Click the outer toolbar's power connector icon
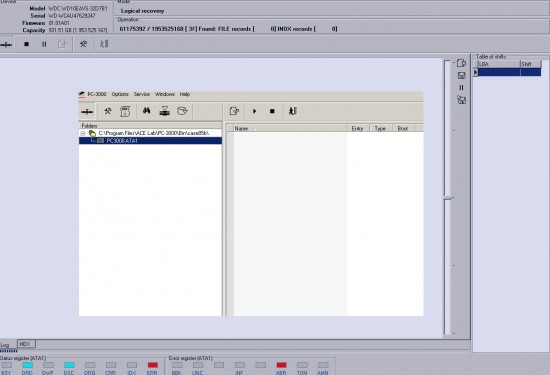This screenshot has height=375, width=550. (x=6, y=45)
